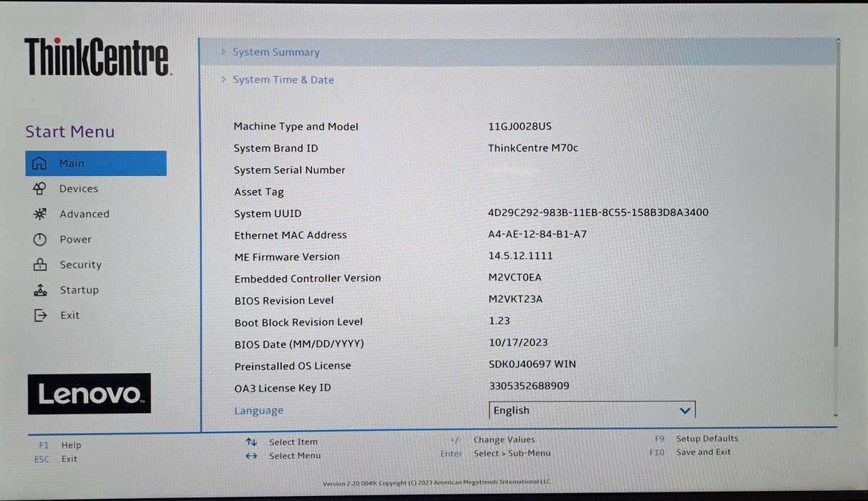Click ThinkCentre M70c brand value
The height and width of the screenshot is (501, 868).
point(533,148)
